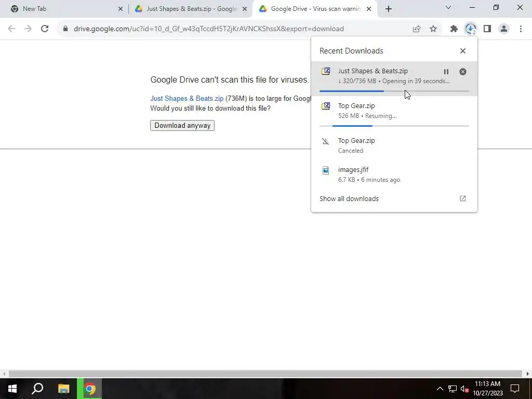The height and width of the screenshot is (399, 532).
Task: Open images.jfif from downloads list
Action: pyautogui.click(x=394, y=175)
